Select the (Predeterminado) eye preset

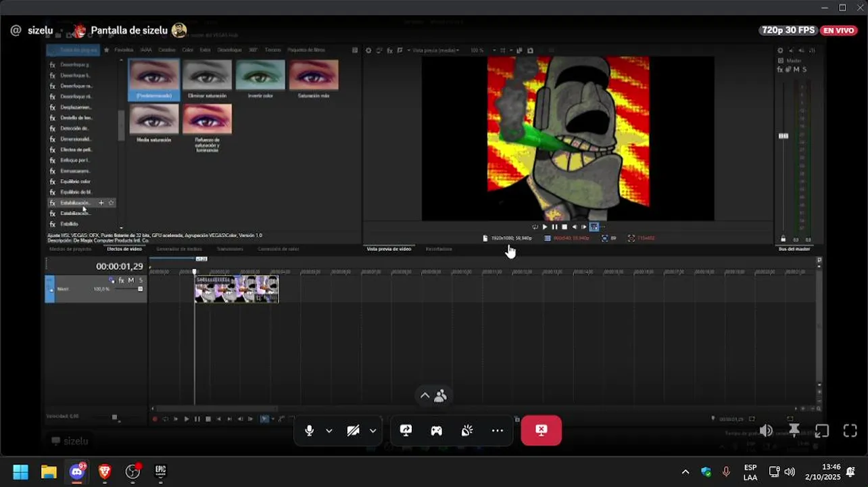154,80
